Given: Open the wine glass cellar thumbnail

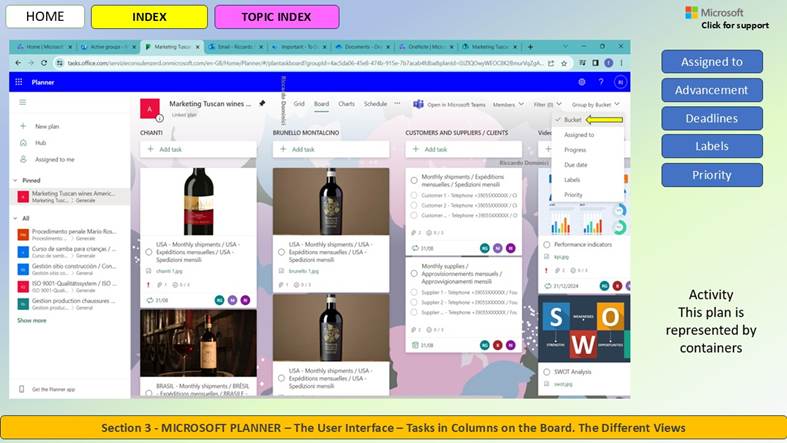Looking at the screenshot, I should coord(198,343).
